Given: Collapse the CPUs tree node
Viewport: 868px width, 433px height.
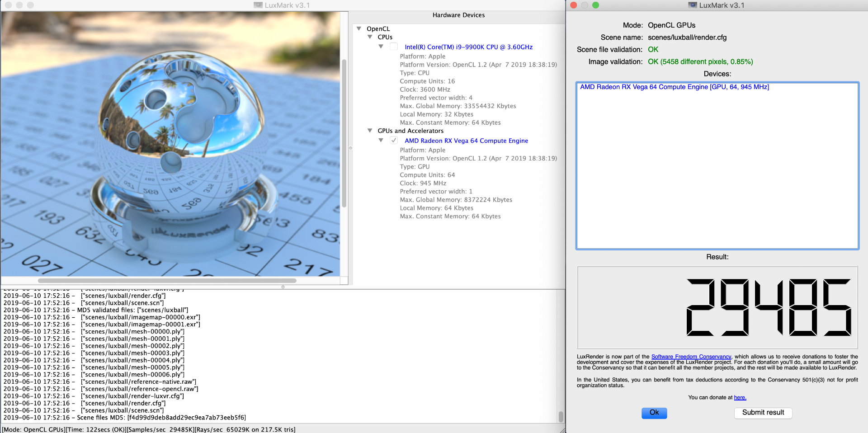Looking at the screenshot, I should tap(370, 37).
